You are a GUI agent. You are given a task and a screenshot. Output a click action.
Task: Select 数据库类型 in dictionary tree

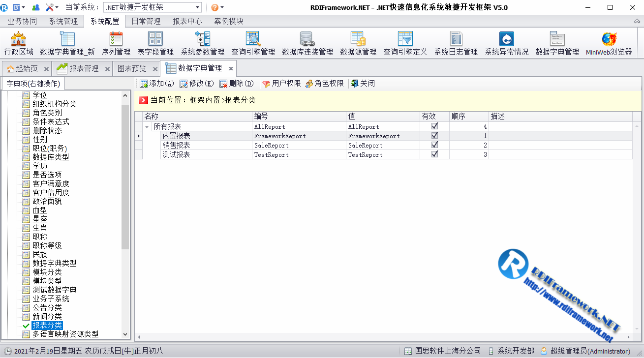point(51,157)
